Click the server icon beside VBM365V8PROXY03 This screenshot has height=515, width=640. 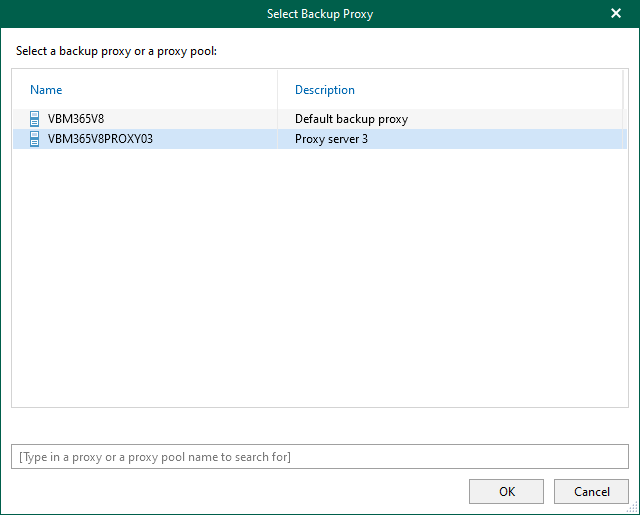[34, 139]
